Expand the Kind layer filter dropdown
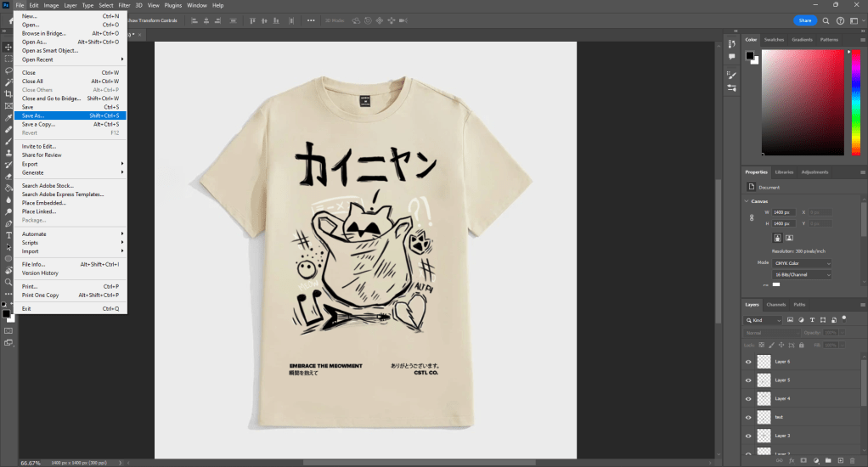Image resolution: width=868 pixels, height=467 pixels. click(764, 320)
